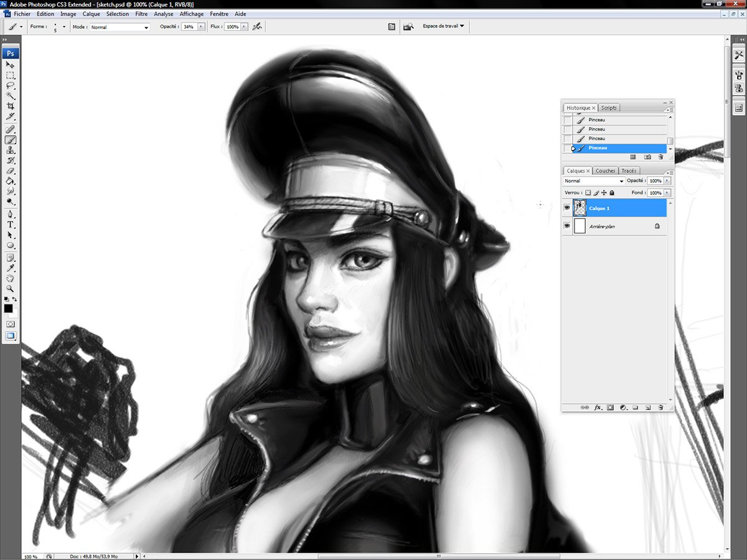Open the Affichage menu
This screenshot has height=560, width=747.
pos(192,14)
